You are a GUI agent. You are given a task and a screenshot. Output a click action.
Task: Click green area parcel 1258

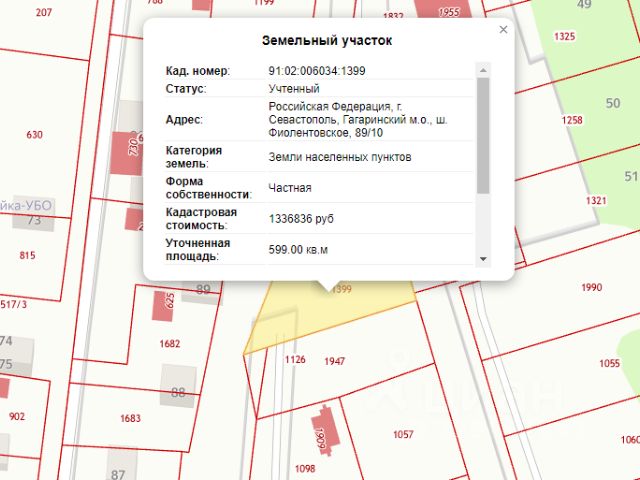click(x=572, y=120)
